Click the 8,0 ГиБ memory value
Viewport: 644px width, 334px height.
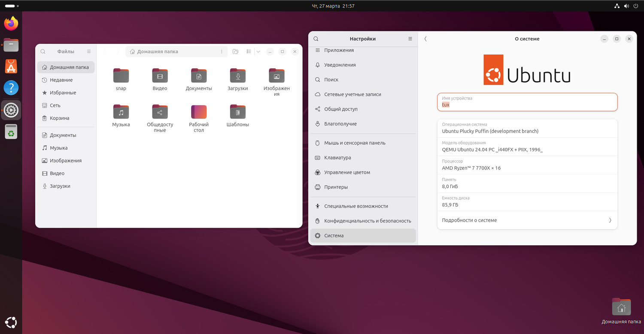450,187
